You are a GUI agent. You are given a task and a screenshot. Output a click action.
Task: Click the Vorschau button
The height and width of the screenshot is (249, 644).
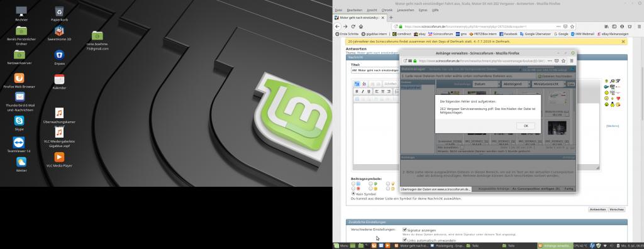[x=617, y=209]
